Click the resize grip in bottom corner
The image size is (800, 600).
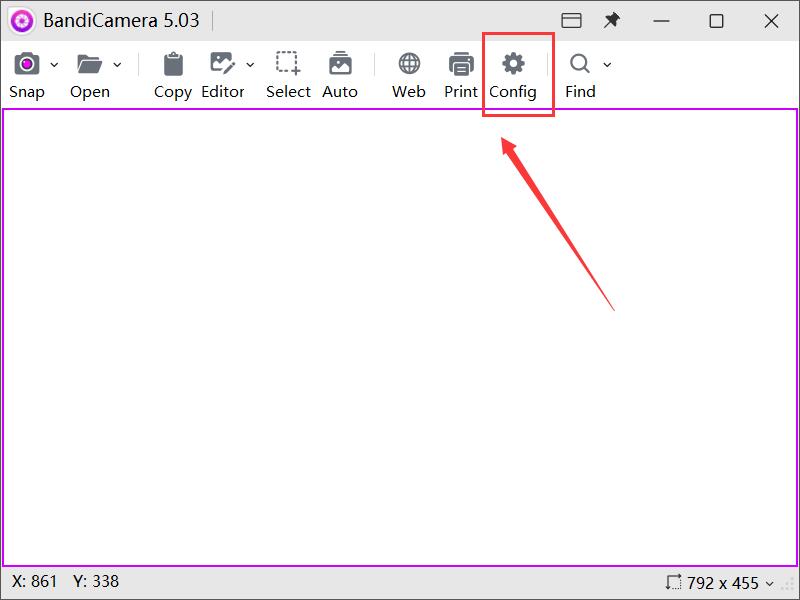coord(789,584)
